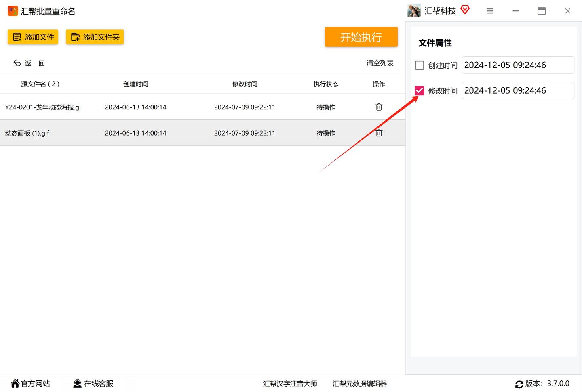Open 汇帮元数据编辑器 link
Viewport: 582px width, 392px height.
pos(360,384)
